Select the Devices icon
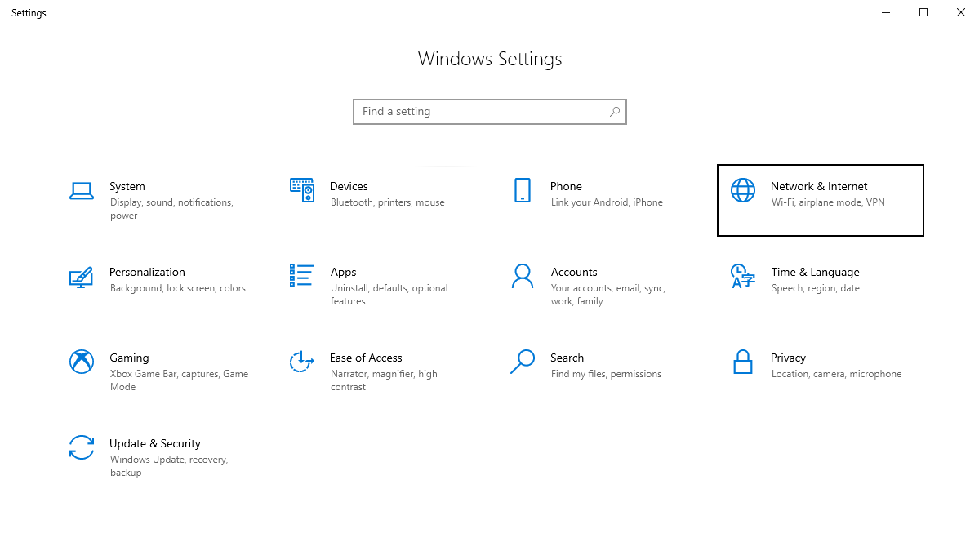Viewport: 979px width, 560px height. (x=302, y=190)
